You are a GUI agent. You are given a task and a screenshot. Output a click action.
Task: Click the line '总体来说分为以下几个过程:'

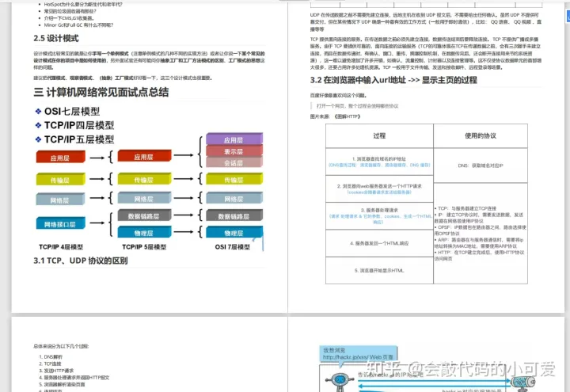click(61, 346)
